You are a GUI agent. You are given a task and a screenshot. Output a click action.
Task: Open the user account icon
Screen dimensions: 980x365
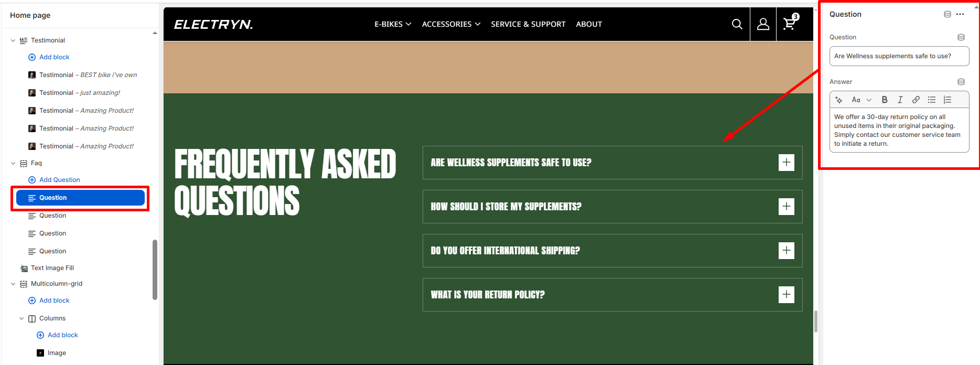pyautogui.click(x=763, y=24)
